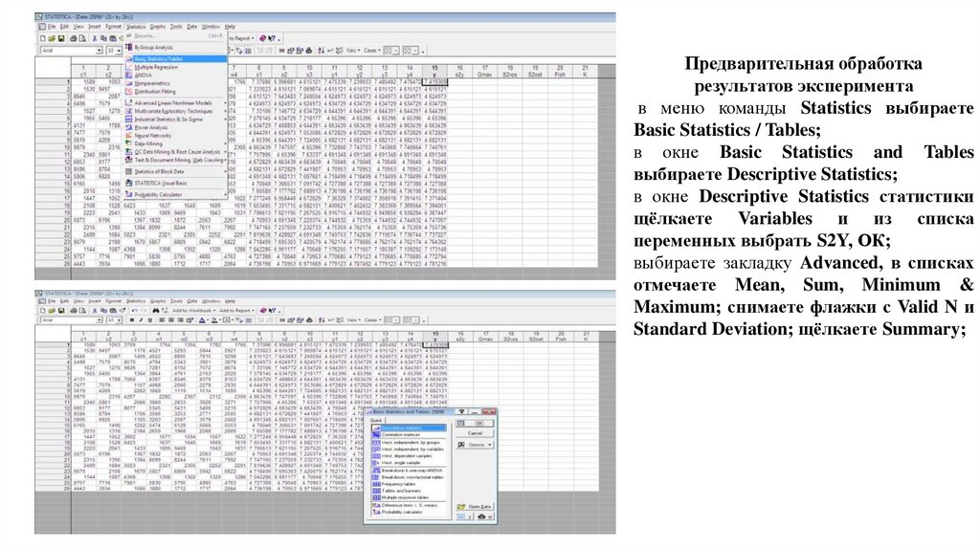The height and width of the screenshot is (549, 980).
Task: Click Cancel in Basic Statistics dialog
Action: coord(475,433)
